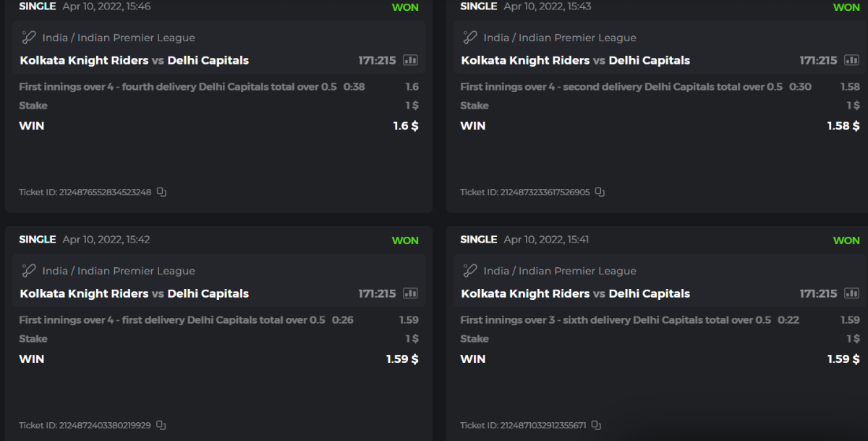Click the 171:215 score on the 15:41 ticket
868x441 pixels.
[818, 293]
